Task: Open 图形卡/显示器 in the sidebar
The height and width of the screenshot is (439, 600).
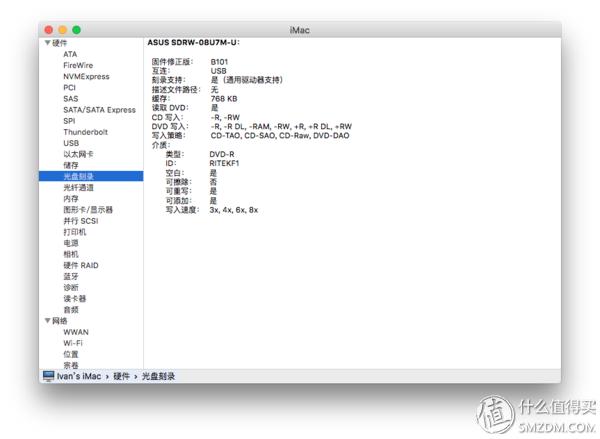Action: (88, 210)
